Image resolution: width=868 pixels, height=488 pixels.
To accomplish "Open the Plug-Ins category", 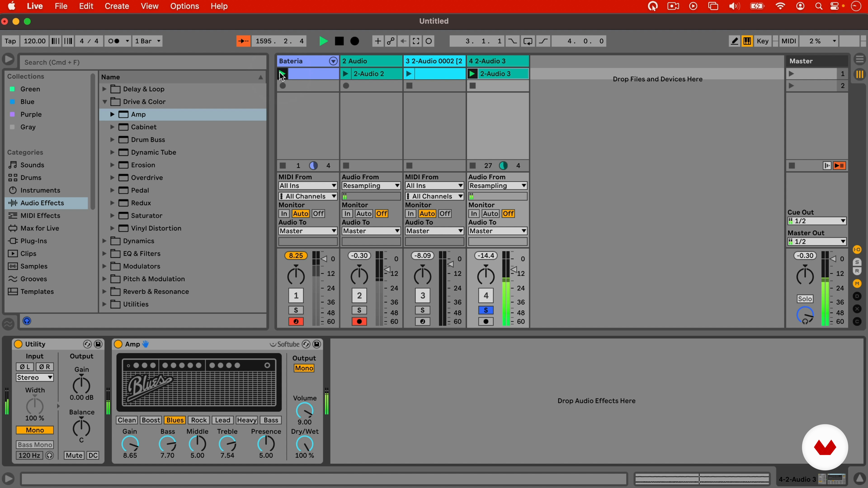I will (x=34, y=241).
